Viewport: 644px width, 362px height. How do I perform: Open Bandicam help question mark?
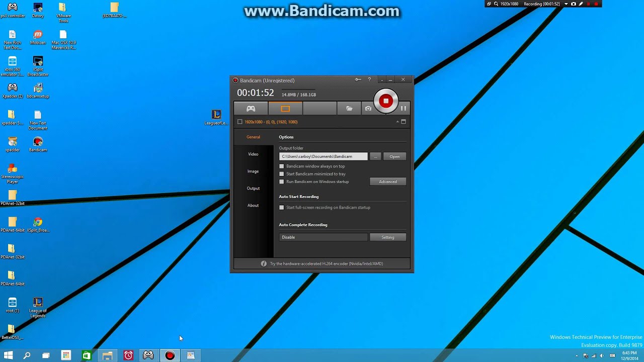369,79
